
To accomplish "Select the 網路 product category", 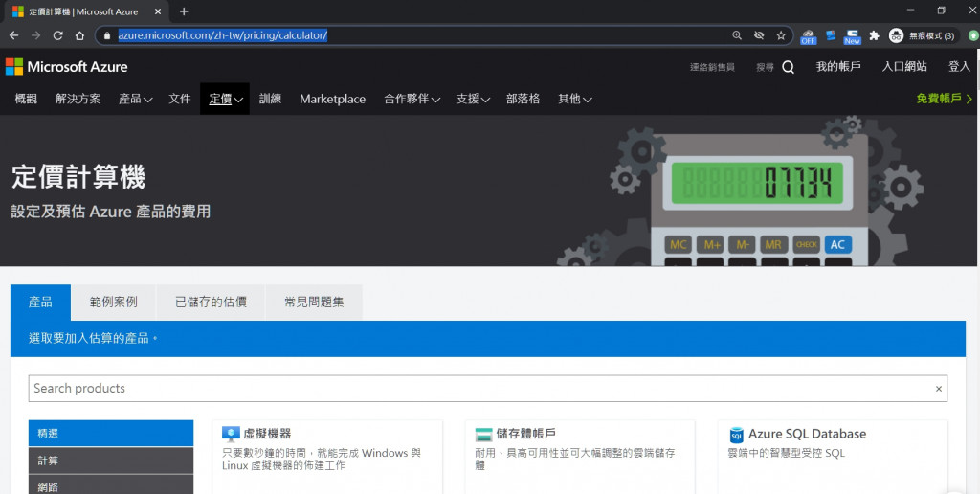I will 111,485.
